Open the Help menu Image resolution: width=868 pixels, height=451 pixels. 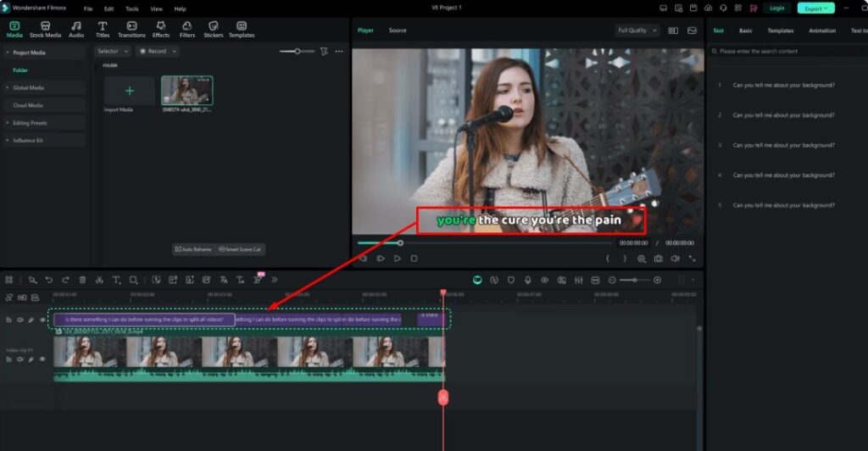coord(180,8)
